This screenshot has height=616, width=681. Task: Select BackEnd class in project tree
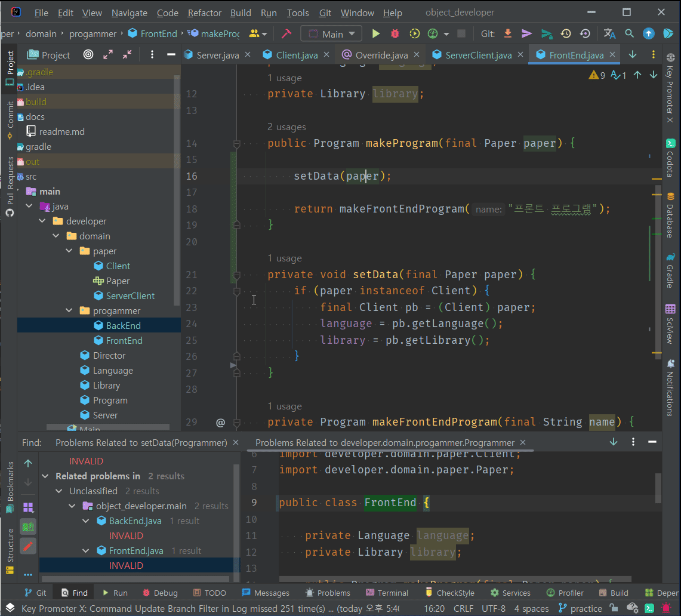click(99, 325)
